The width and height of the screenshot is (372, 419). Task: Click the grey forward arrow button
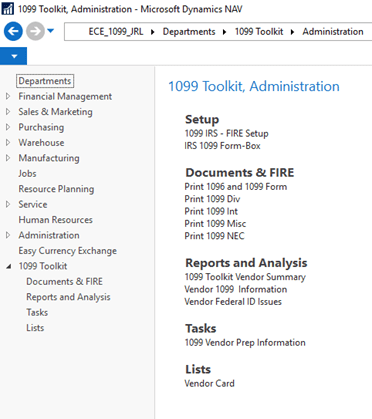click(35, 31)
